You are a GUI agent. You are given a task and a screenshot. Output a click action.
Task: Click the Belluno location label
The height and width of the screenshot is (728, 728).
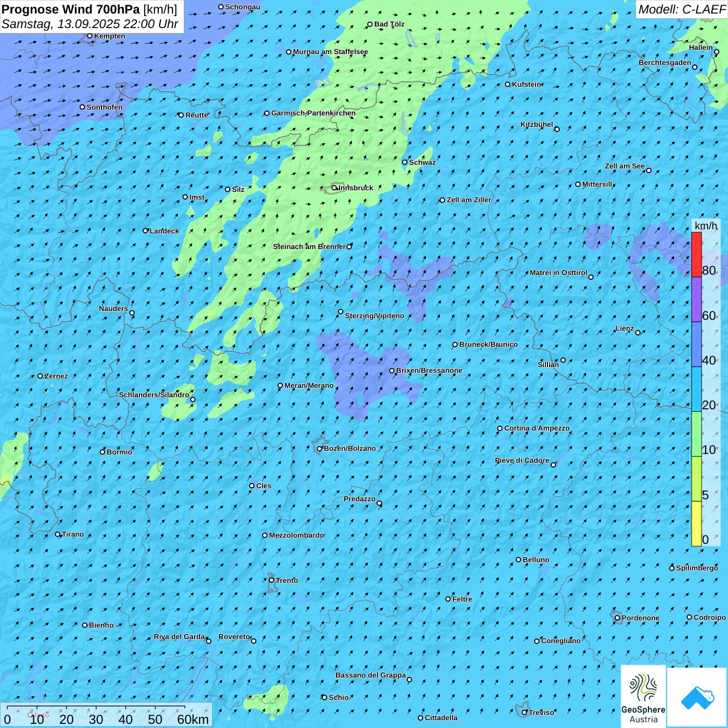[x=536, y=560]
